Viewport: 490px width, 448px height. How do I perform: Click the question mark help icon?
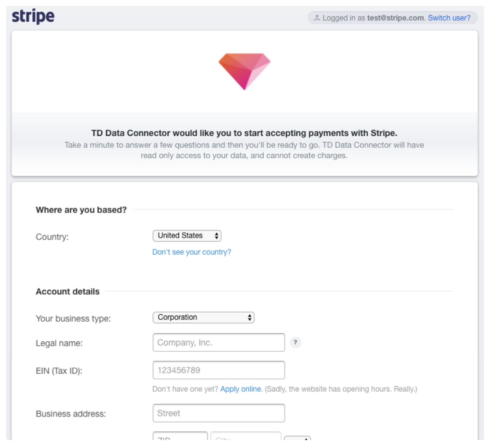(x=295, y=342)
